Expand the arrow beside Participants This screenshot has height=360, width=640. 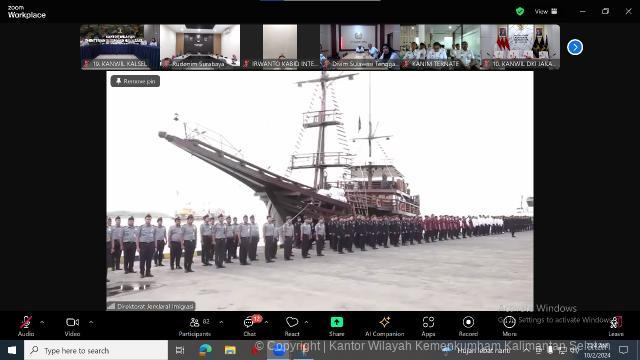point(221,322)
